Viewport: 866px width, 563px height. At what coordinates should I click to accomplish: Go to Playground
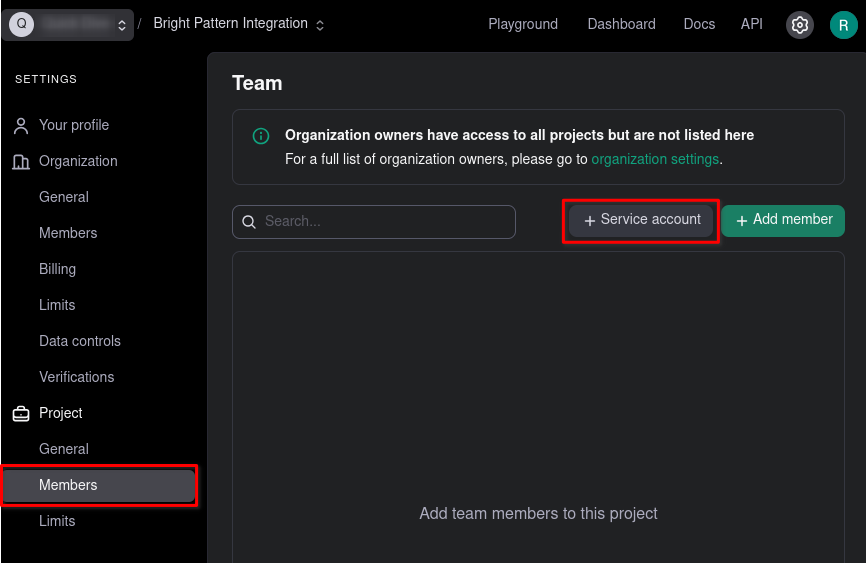522,24
